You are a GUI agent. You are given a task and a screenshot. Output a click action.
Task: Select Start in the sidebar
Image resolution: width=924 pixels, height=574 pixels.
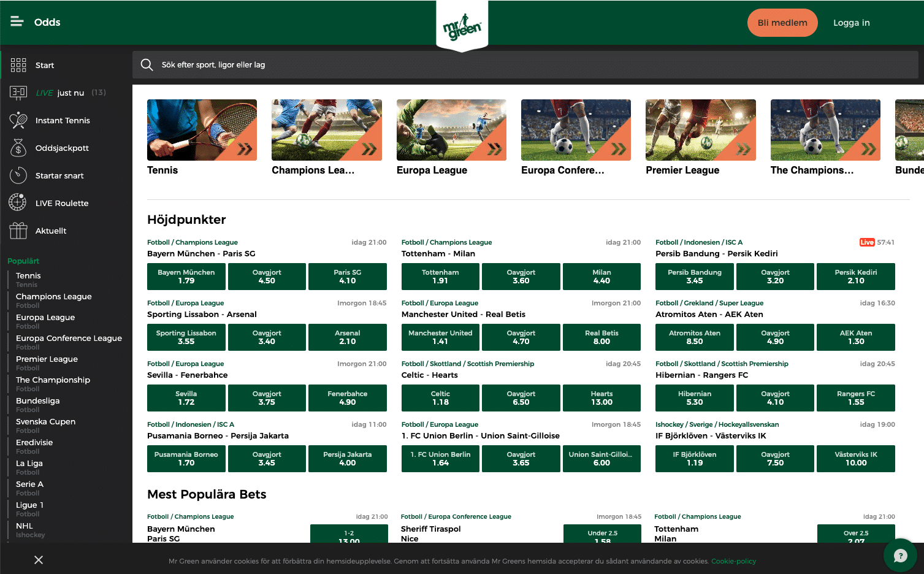pyautogui.click(x=45, y=65)
